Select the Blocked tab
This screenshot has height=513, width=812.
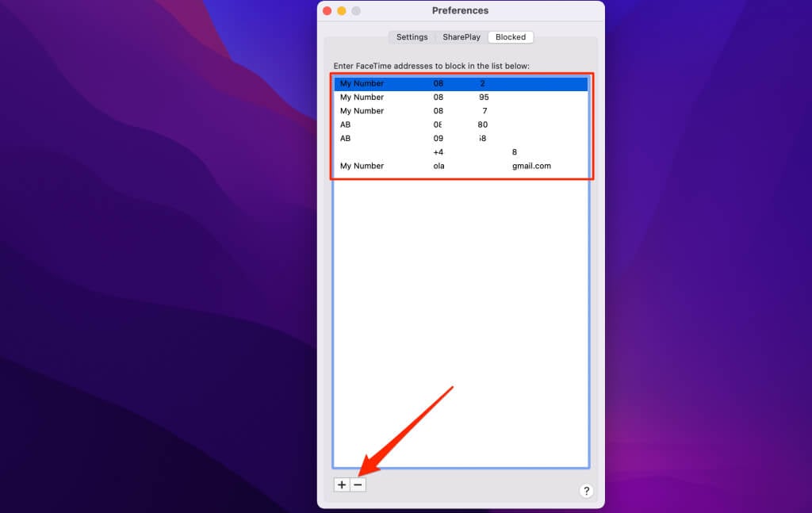[x=511, y=37]
